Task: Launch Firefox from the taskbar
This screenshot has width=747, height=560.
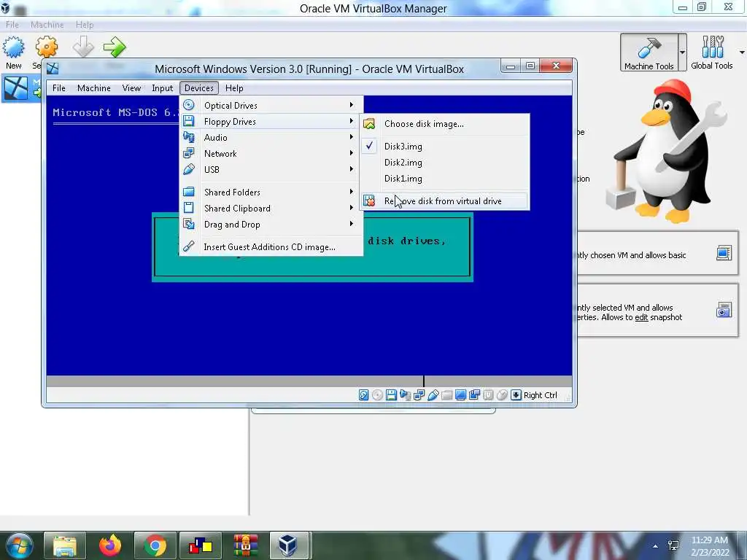Action: click(x=110, y=545)
